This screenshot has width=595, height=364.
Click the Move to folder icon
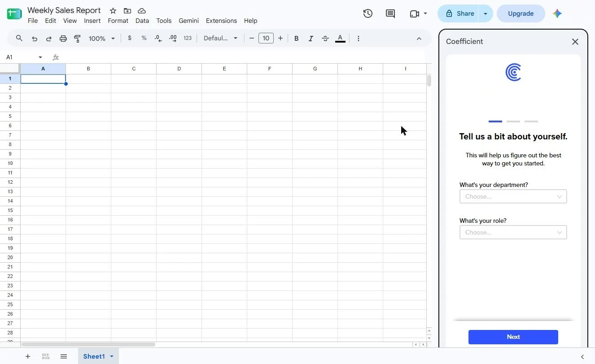tap(127, 11)
